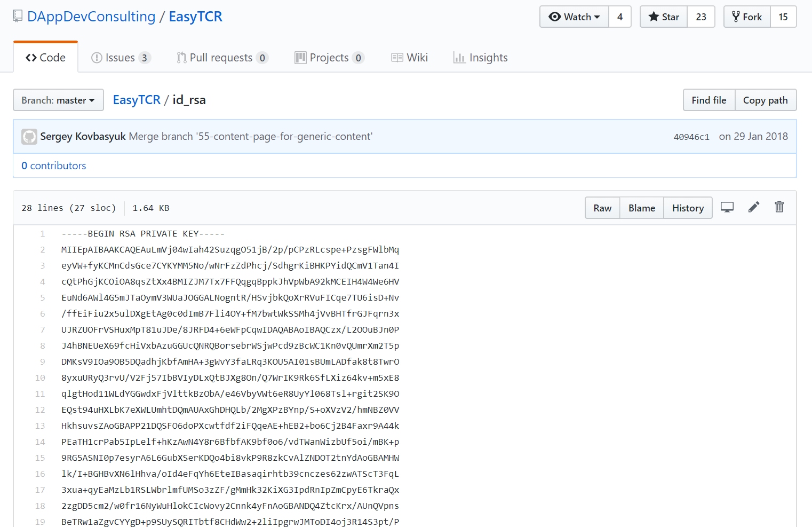Screen dimensions: 812x527
Task: Click code line starting with MIIEpAIBAAKCAQEAuLmVj
Action: pyautogui.click(x=230, y=249)
